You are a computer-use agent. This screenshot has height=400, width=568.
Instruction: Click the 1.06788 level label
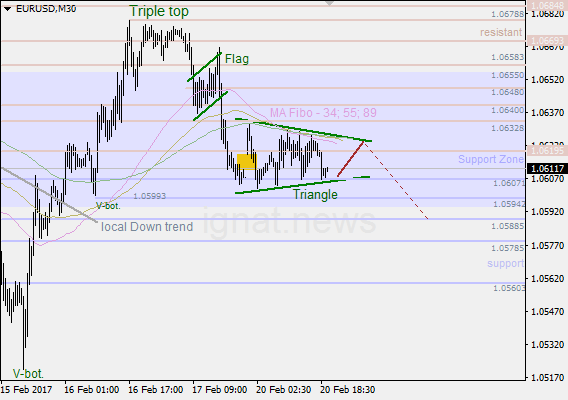[x=508, y=14]
